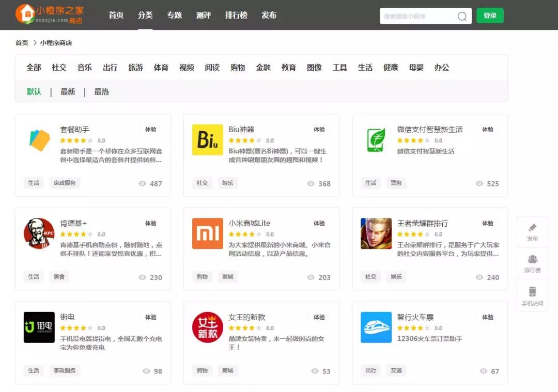Click 交通 tag on 智行火车票 card

pos(396,370)
